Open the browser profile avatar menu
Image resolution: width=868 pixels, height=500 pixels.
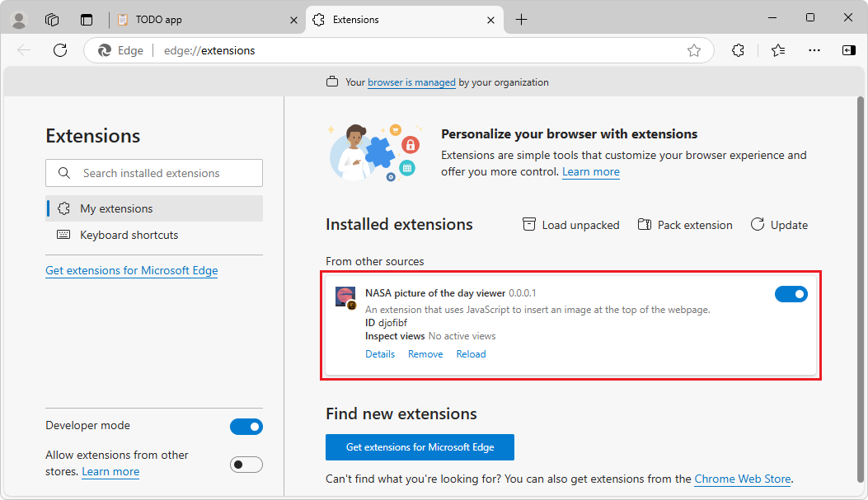(x=18, y=19)
